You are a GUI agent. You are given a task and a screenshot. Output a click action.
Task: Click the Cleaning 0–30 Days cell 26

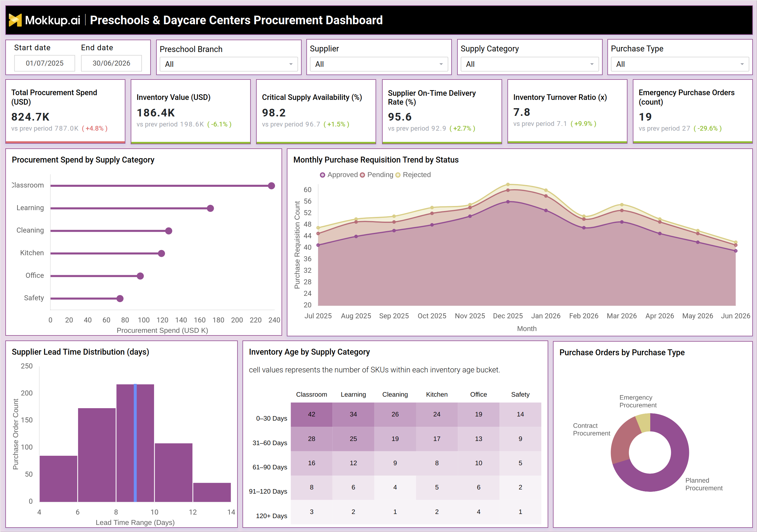point(395,414)
